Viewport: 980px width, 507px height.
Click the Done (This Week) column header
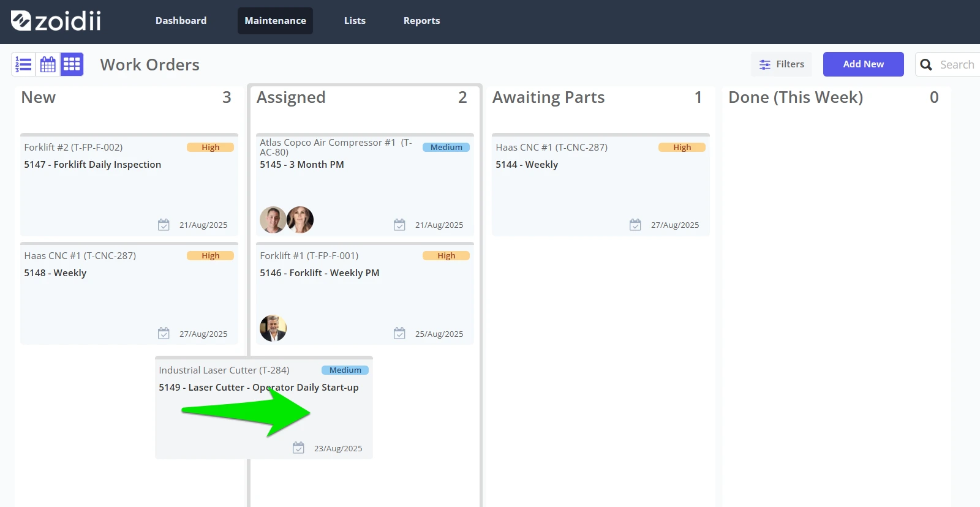pos(796,97)
